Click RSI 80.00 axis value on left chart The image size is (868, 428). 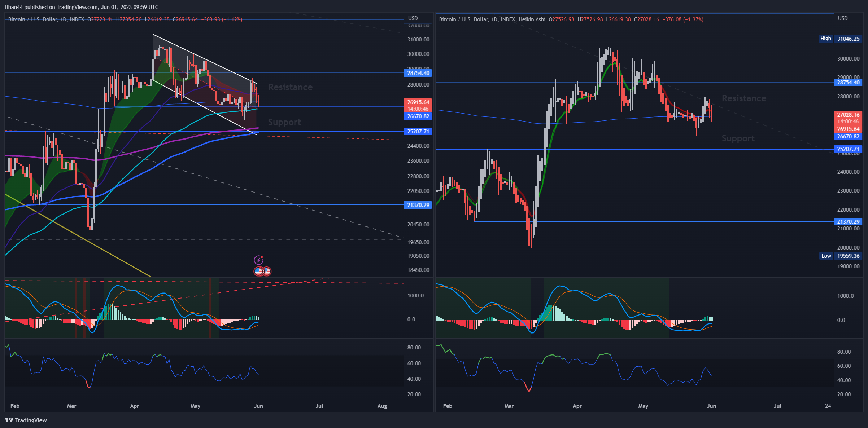414,348
